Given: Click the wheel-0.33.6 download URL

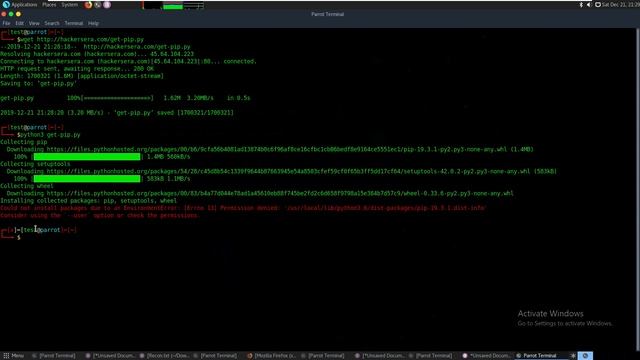Looking at the screenshot, I should click(280, 193).
